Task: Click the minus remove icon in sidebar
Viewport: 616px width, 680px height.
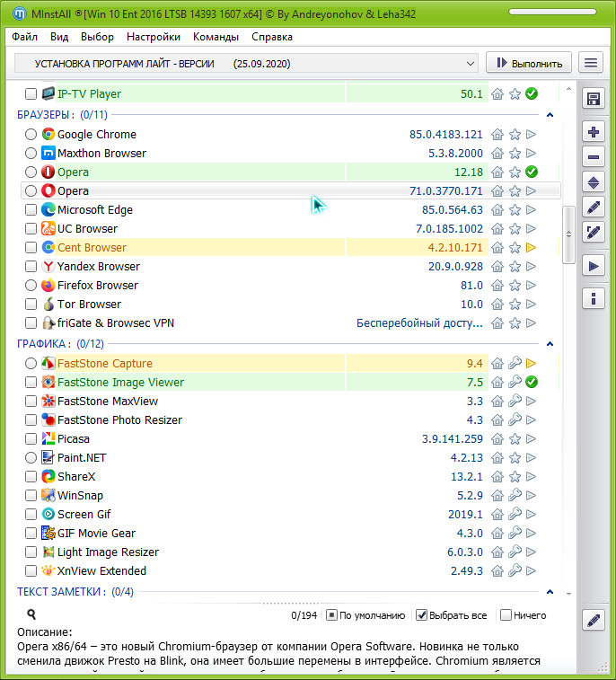Action: pos(593,157)
